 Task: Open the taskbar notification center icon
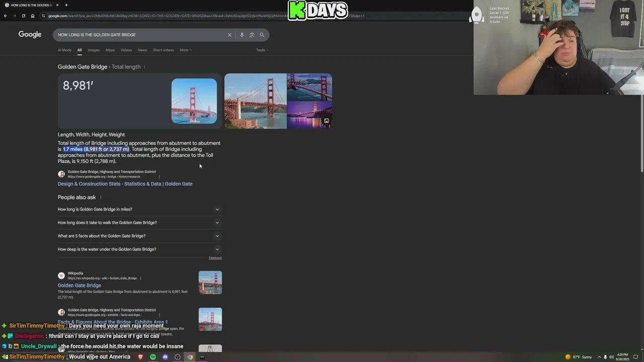tap(635, 357)
